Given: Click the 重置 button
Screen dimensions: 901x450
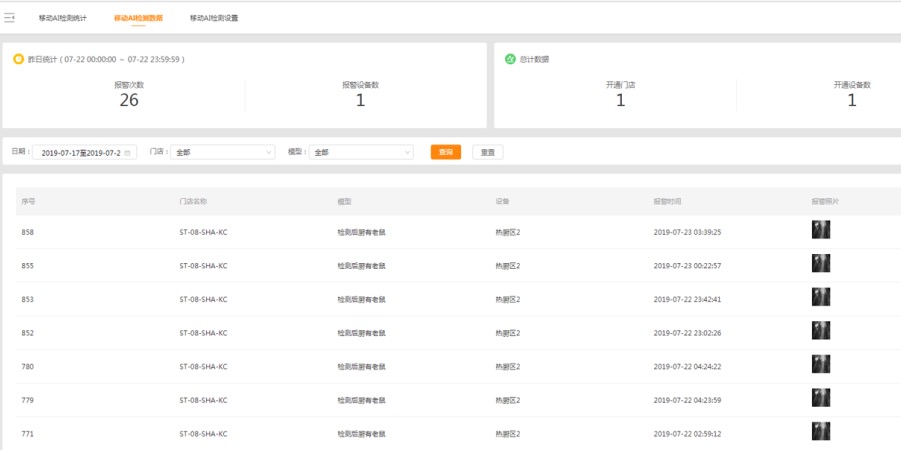Looking at the screenshot, I should pos(488,152).
